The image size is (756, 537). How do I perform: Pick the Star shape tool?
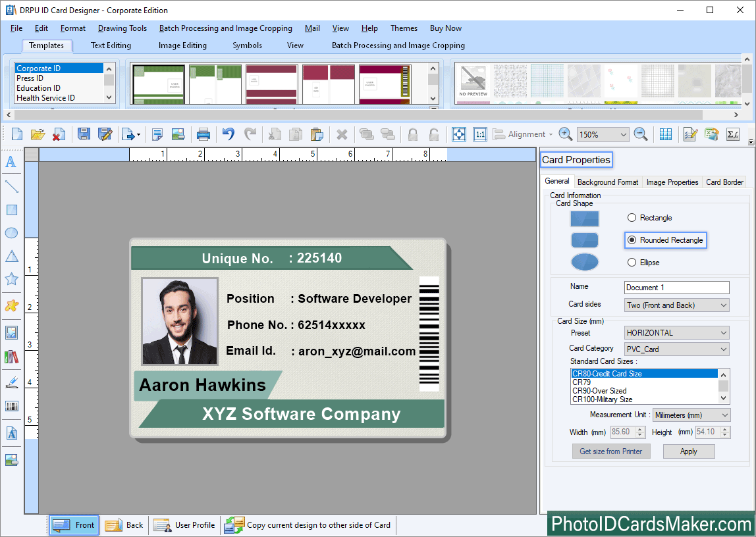(x=11, y=278)
